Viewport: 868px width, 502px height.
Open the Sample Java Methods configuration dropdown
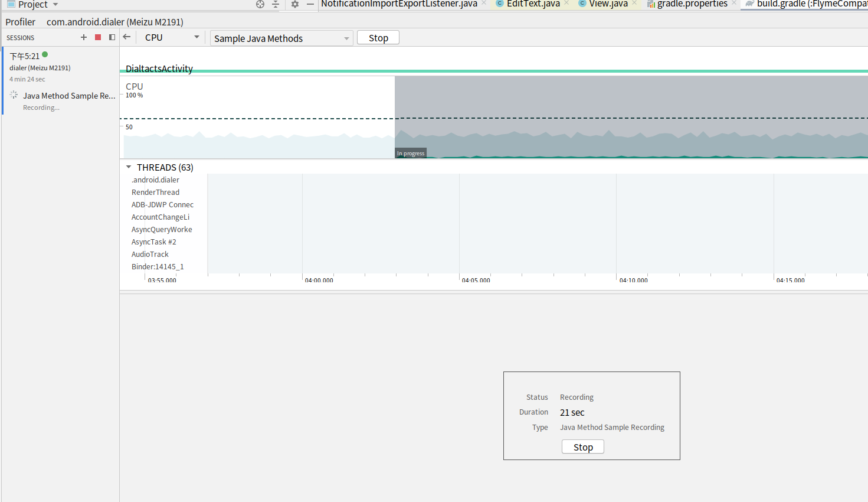[x=281, y=38]
